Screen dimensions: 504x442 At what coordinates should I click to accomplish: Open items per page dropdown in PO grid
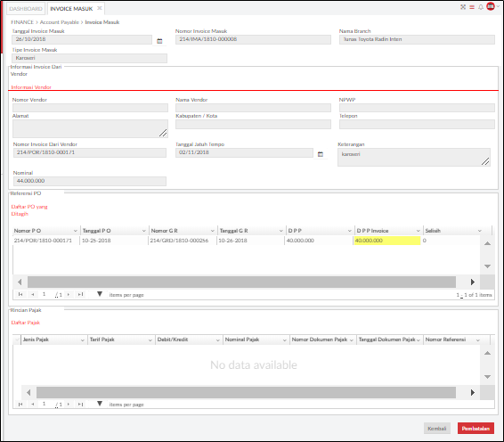coord(100,294)
